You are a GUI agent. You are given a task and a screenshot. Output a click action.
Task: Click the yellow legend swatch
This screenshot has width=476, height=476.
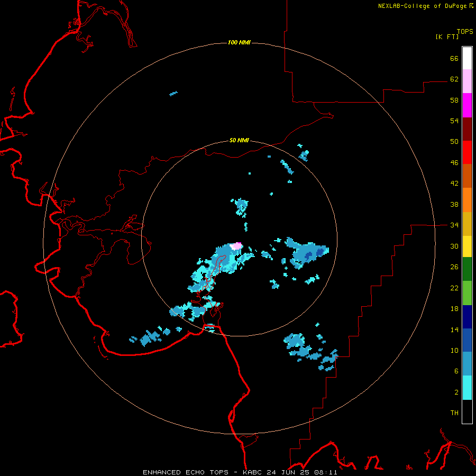click(467, 246)
